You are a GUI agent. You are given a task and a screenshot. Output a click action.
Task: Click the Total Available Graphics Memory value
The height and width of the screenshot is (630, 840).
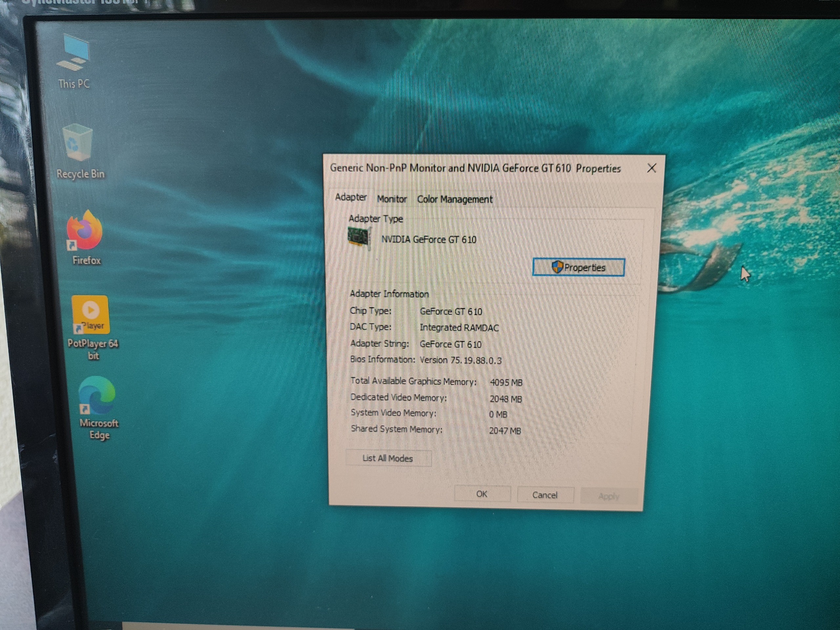point(506,382)
